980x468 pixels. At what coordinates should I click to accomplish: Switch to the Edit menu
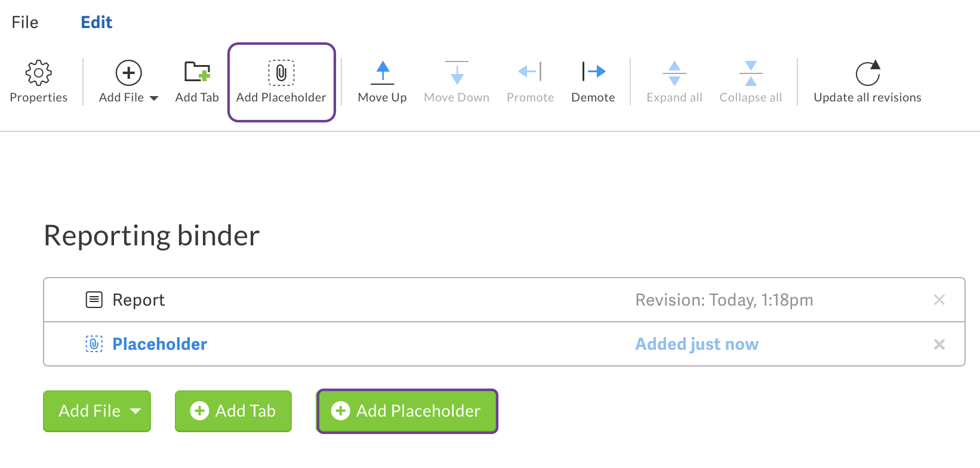click(96, 21)
